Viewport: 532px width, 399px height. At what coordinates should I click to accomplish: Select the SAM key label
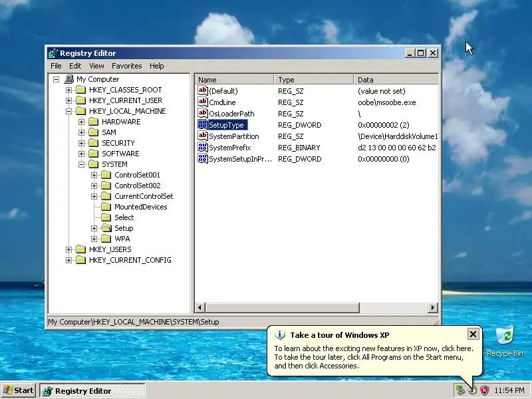click(109, 132)
